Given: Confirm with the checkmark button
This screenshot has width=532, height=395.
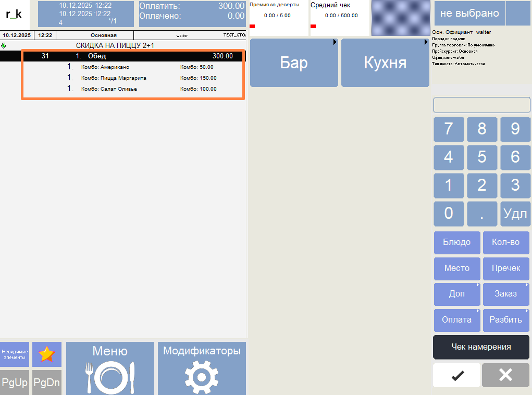Looking at the screenshot, I should tap(457, 375).
